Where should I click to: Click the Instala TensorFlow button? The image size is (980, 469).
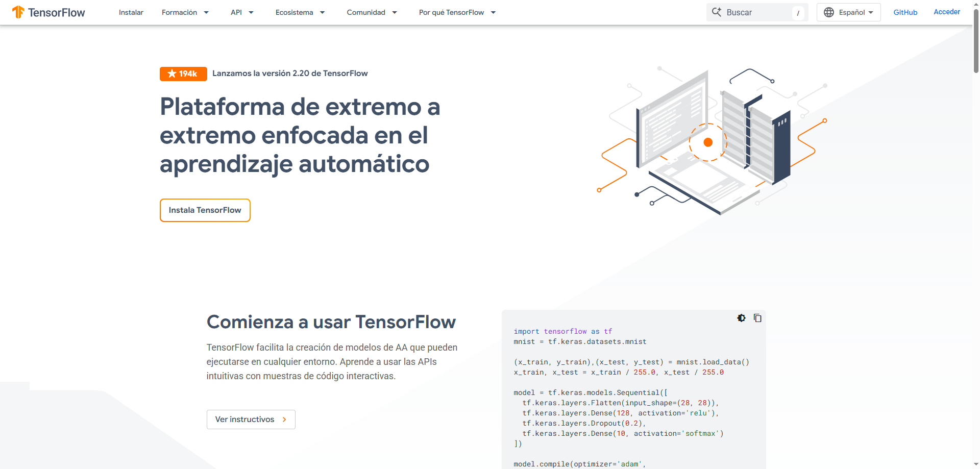205,210
